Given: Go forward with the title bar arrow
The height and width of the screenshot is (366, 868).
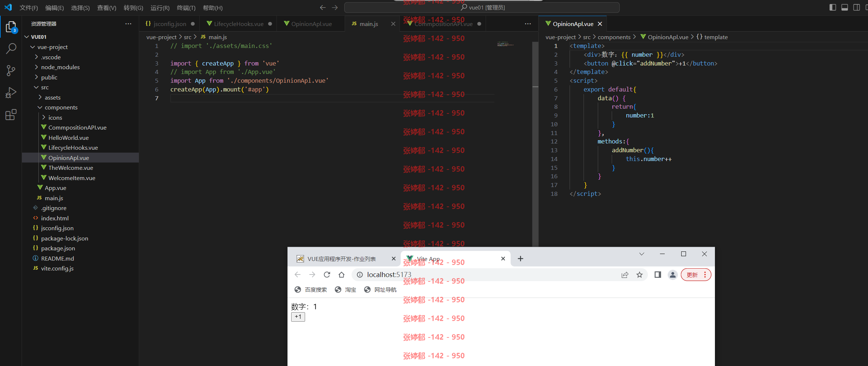Looking at the screenshot, I should point(335,8).
